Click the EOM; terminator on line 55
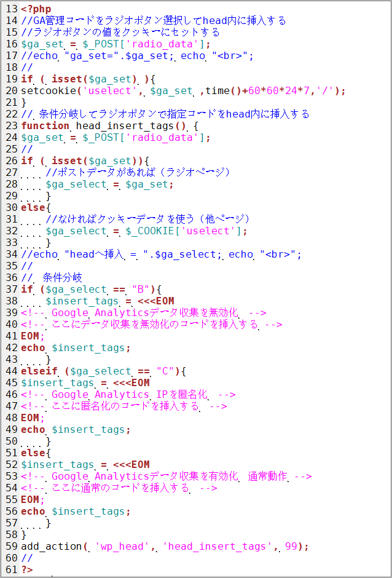The height and width of the screenshot is (578, 392). [x=33, y=500]
